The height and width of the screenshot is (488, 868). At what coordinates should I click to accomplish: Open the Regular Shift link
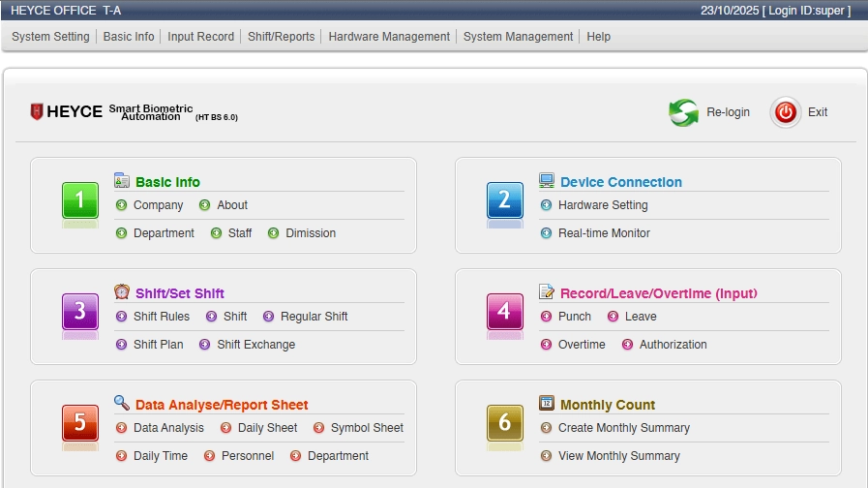coord(314,317)
